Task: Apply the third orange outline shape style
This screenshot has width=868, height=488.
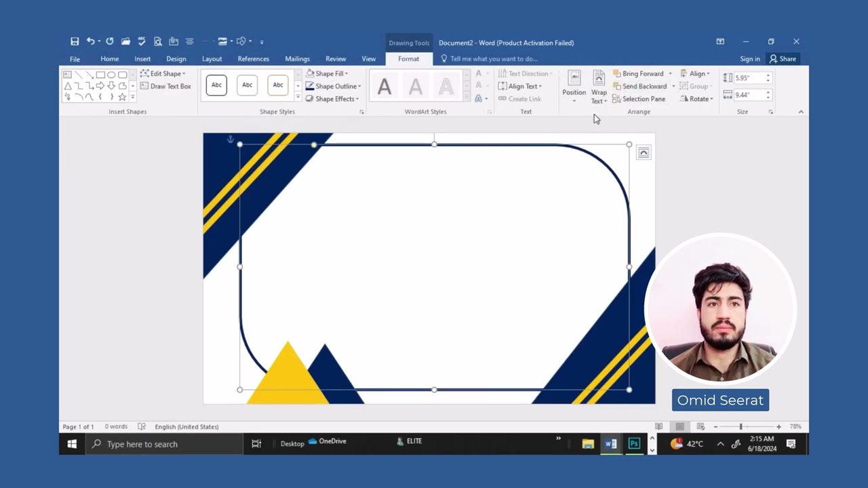Action: click(278, 85)
